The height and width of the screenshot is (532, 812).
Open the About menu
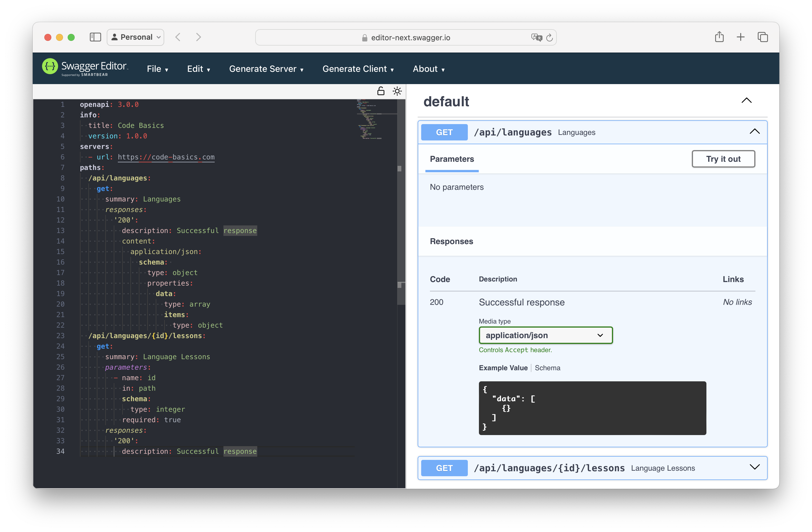[429, 69]
